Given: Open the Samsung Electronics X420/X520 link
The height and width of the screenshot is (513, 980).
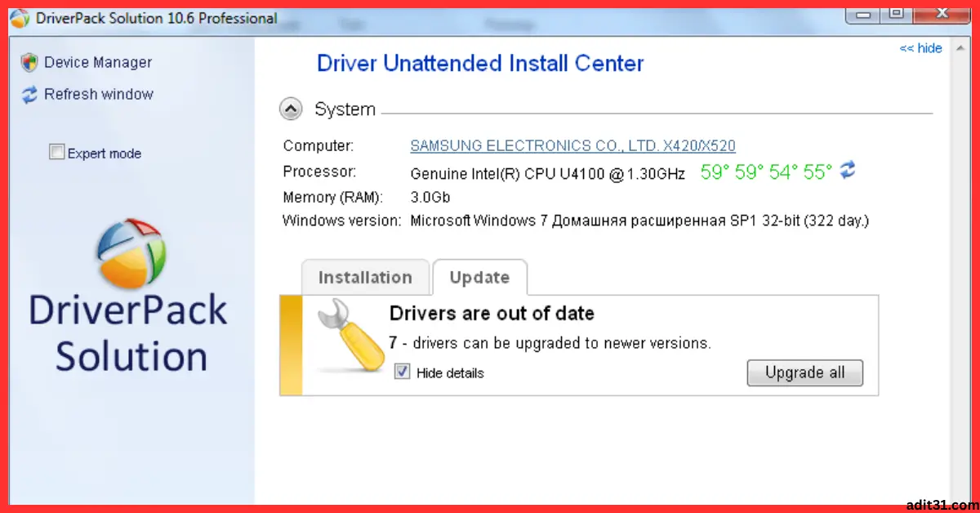Looking at the screenshot, I should [572, 146].
